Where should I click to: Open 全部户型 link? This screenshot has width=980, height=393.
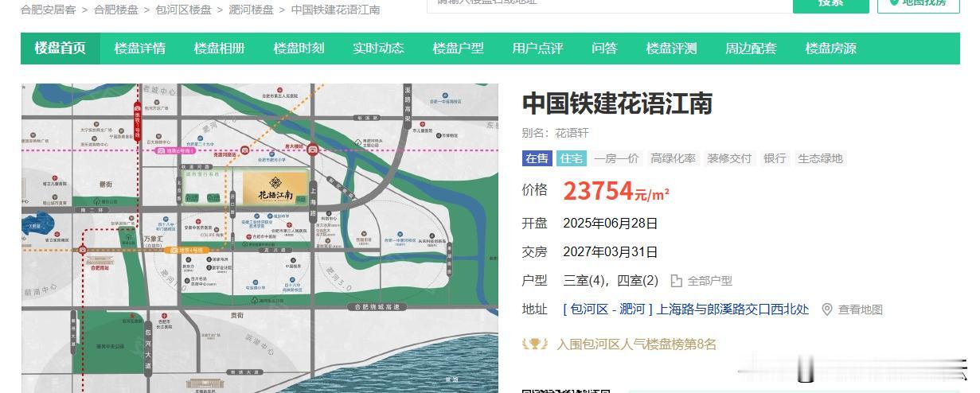709,281
